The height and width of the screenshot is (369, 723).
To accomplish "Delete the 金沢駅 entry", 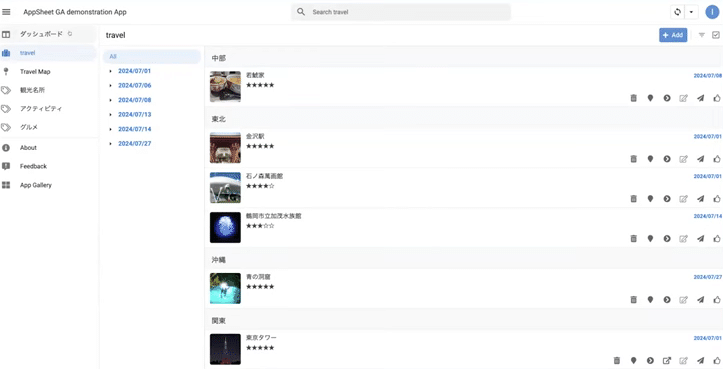I will point(634,159).
